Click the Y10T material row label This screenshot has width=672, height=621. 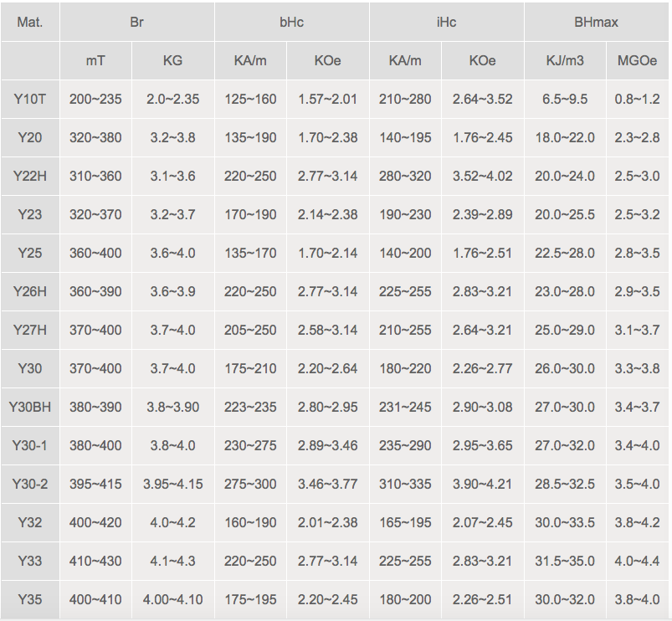29,100
